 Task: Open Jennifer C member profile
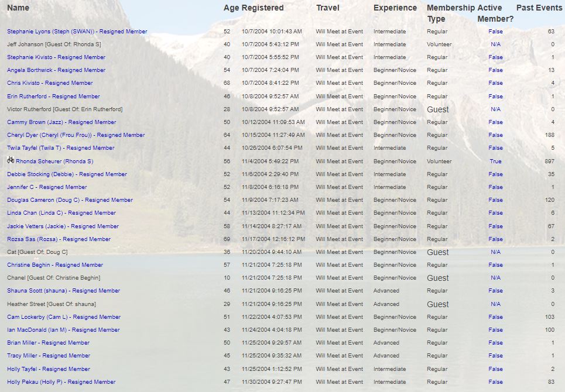(47, 187)
